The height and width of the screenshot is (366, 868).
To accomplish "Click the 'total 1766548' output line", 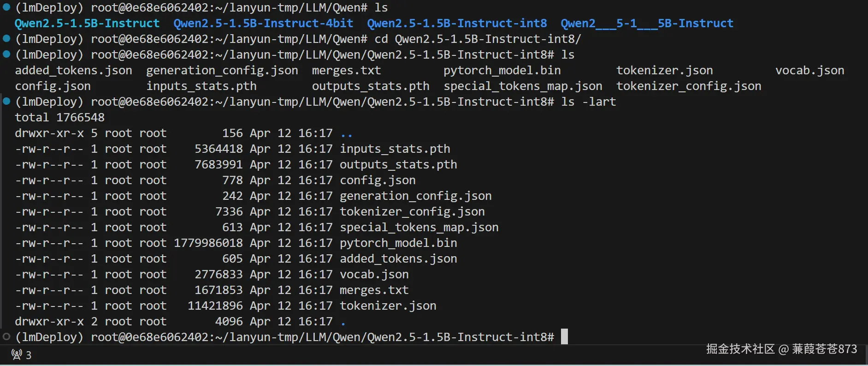I will 59,117.
